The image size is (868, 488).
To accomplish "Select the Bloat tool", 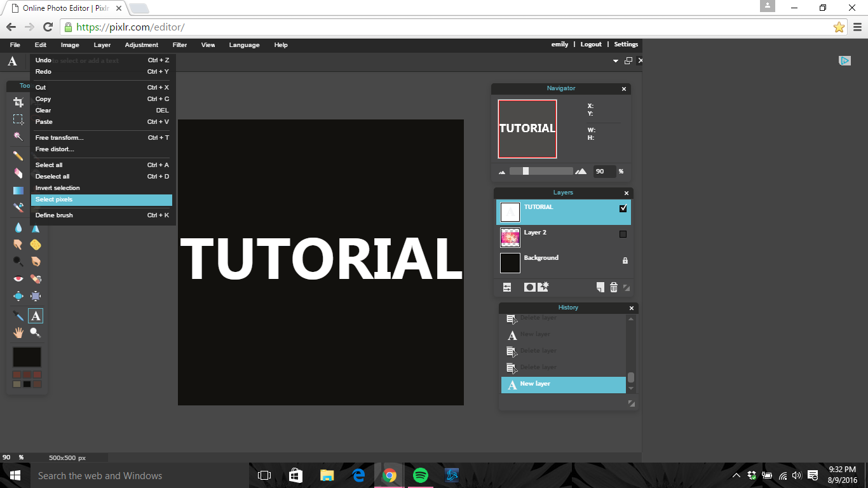I will pos(18,296).
